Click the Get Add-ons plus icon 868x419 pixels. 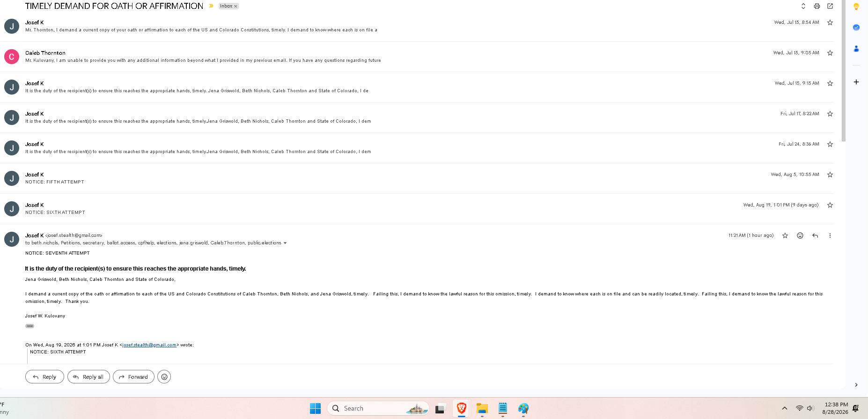(856, 82)
